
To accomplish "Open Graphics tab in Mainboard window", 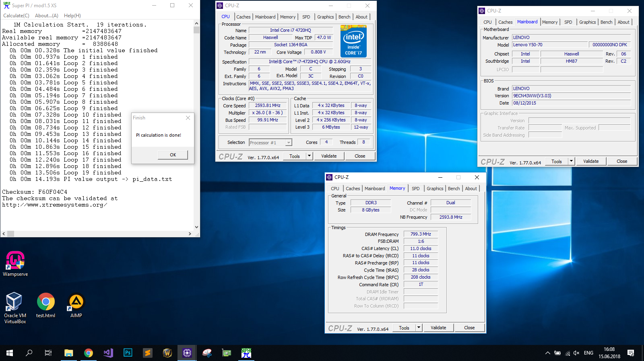I will click(x=587, y=22).
